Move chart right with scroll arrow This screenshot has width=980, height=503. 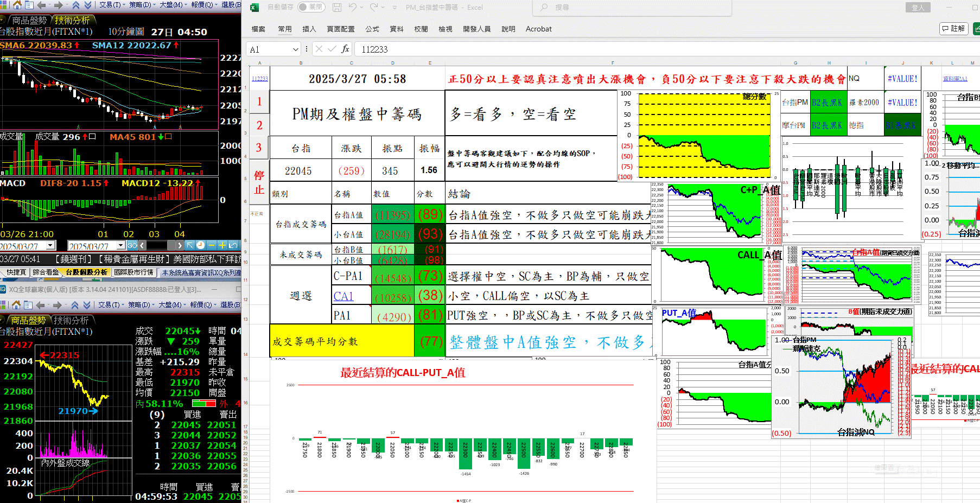(x=180, y=245)
